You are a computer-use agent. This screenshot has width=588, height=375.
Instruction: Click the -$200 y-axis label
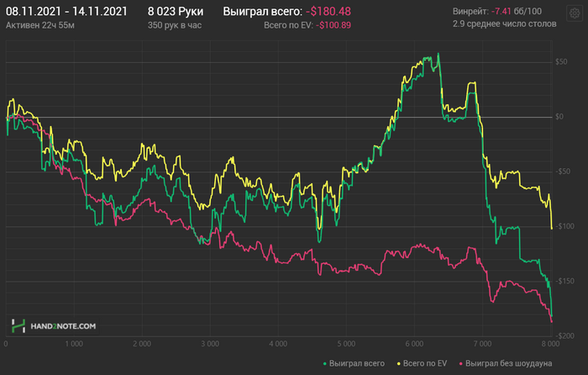pos(564,336)
